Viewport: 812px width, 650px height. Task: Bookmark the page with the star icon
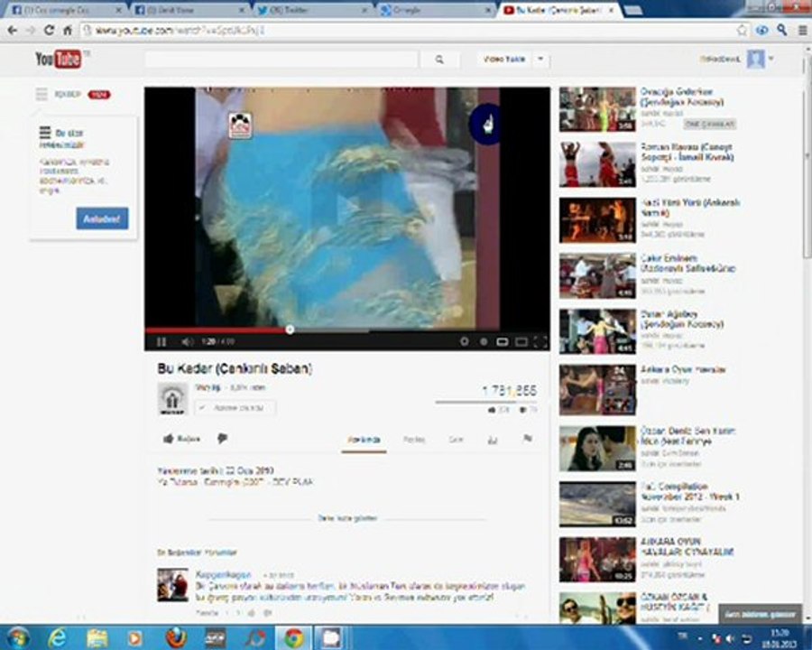tap(742, 31)
